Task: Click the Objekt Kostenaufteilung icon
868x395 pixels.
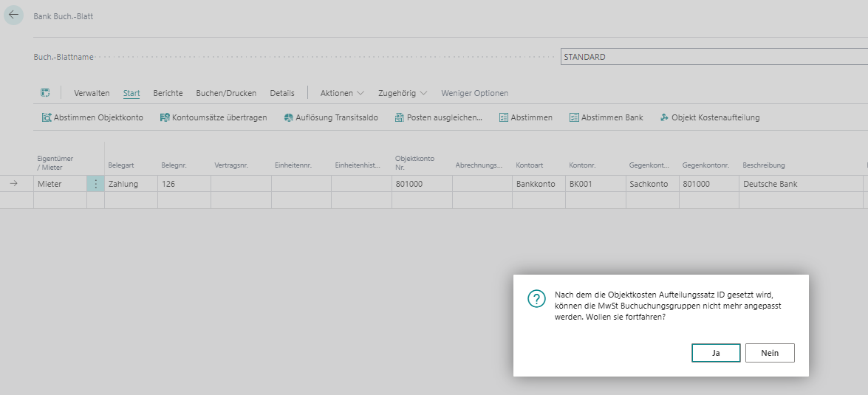Action: (x=664, y=117)
